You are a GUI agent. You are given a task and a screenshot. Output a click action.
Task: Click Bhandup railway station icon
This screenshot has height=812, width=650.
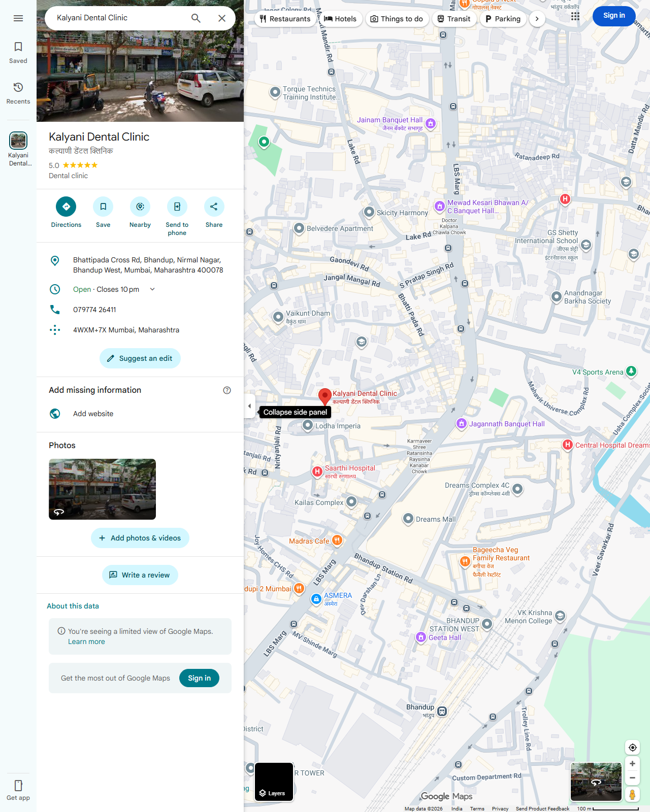point(442,712)
